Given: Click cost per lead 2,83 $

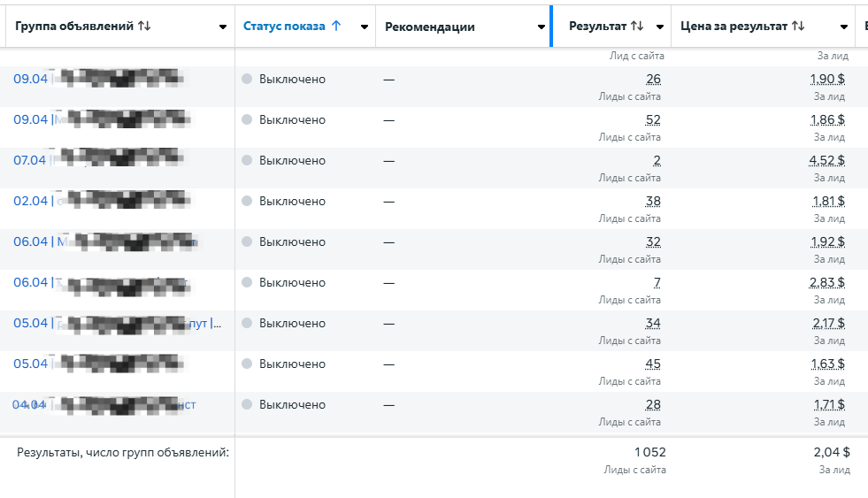Looking at the screenshot, I should (x=827, y=283).
